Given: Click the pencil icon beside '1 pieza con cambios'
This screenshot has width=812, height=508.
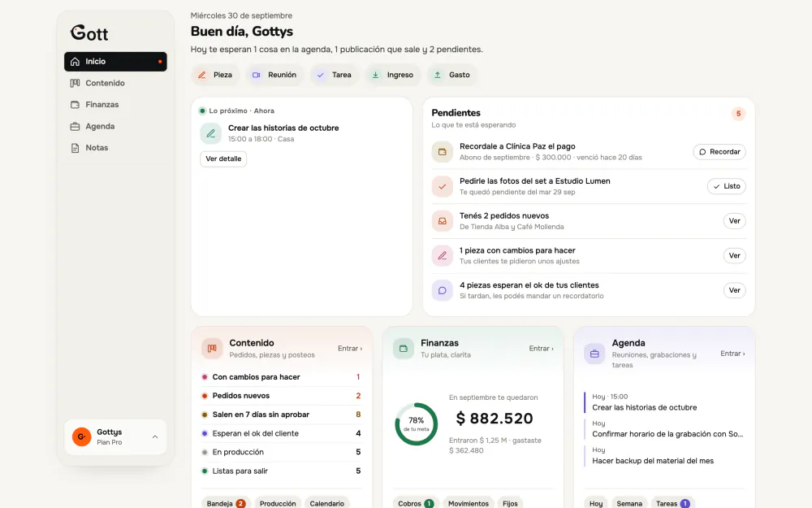Looking at the screenshot, I should click(x=443, y=255).
